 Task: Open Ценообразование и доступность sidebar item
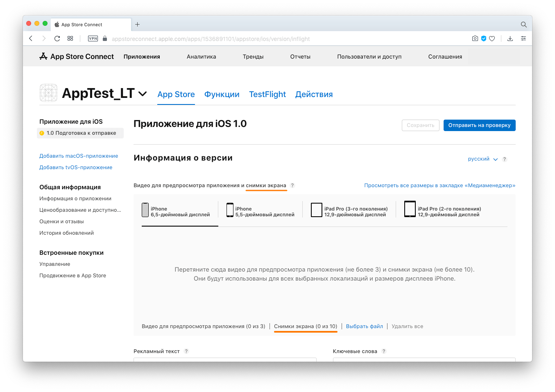[x=80, y=210]
